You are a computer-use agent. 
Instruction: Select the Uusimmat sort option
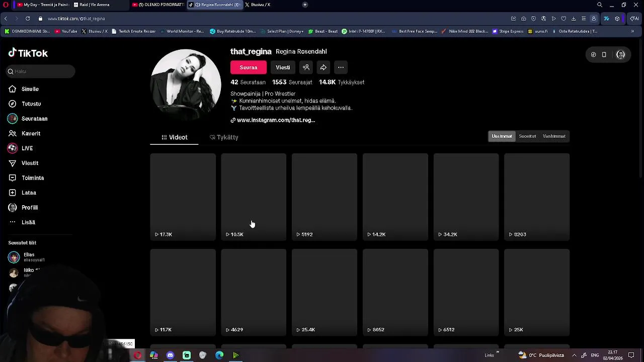tap(502, 136)
